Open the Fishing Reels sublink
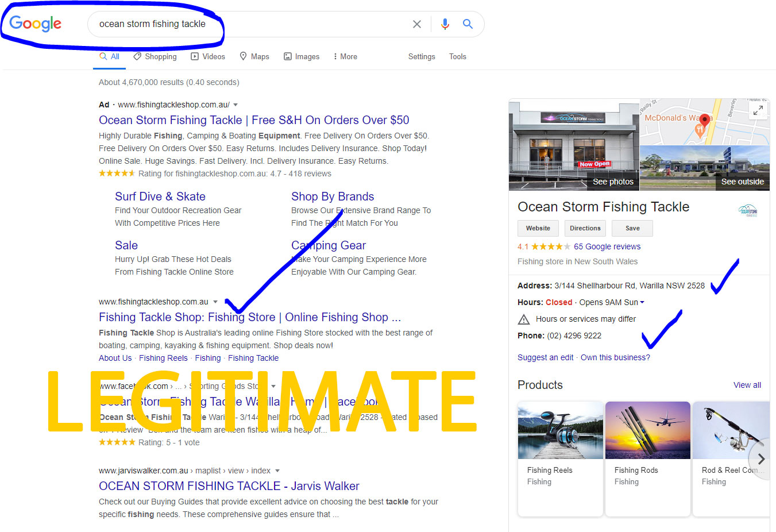Image resolution: width=776 pixels, height=532 pixels. click(x=163, y=358)
